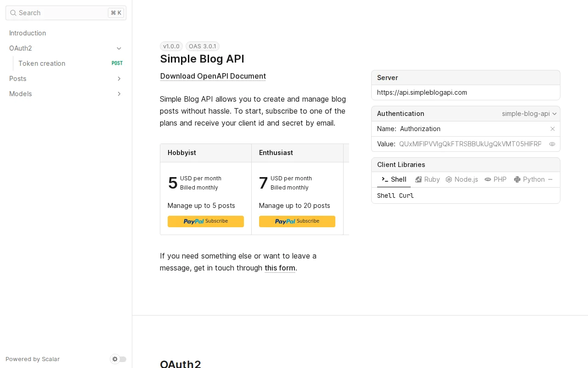Screen dimensions: 588x368
Task: Click the Python logo icon
Action: tap(517, 179)
